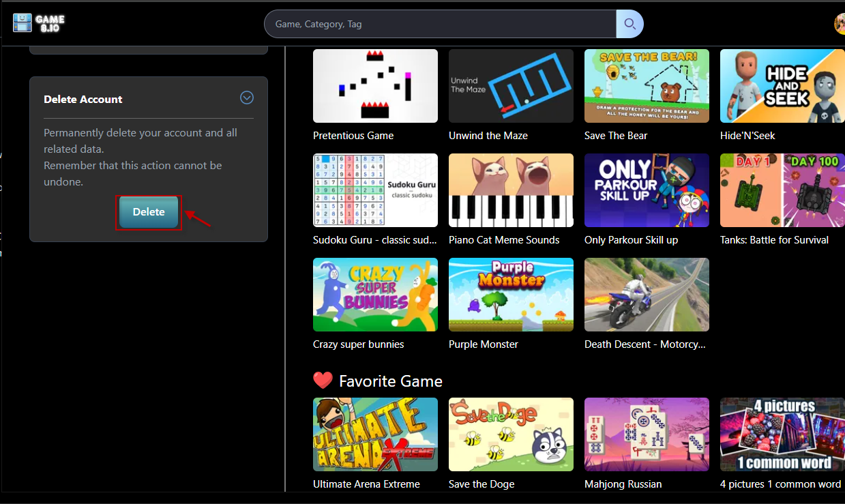Click the Piano Cat Meme Sounds title
The image size is (845, 504).
coord(503,240)
